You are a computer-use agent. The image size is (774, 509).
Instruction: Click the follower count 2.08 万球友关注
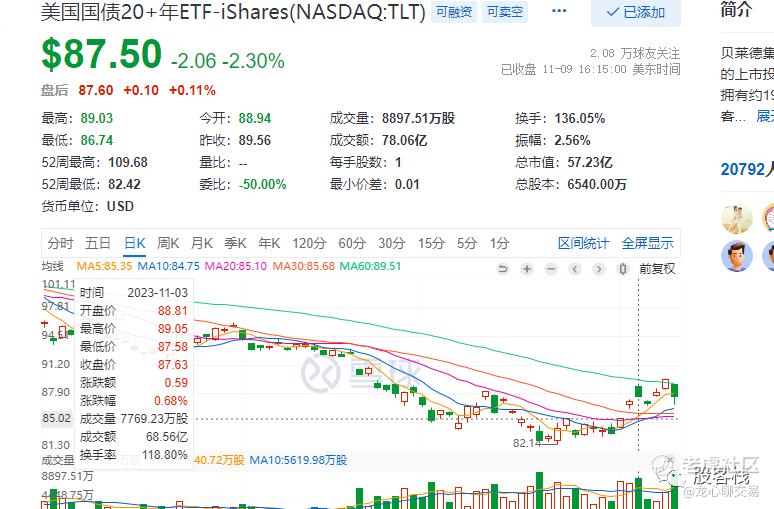[x=635, y=53]
